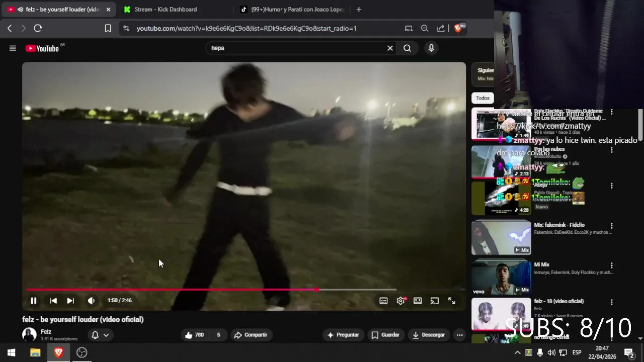Go to YouTube home via logo

pyautogui.click(x=42, y=48)
